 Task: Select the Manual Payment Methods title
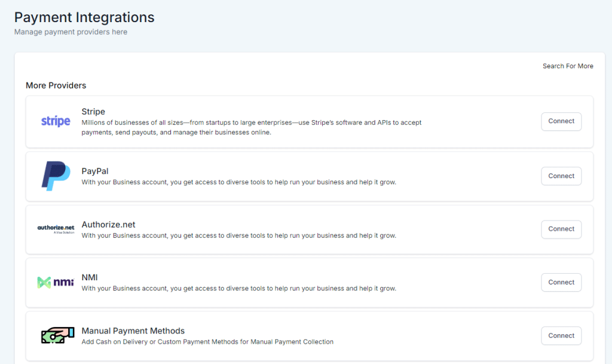133,331
